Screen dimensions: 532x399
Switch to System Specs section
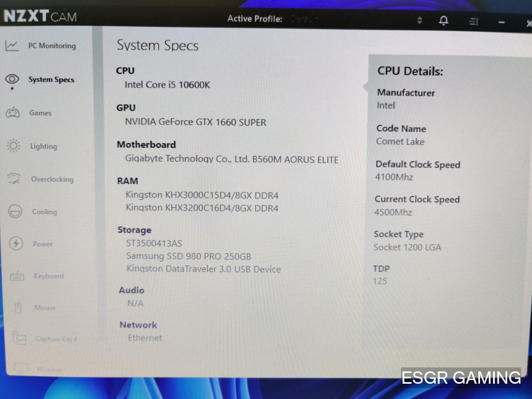coord(51,79)
